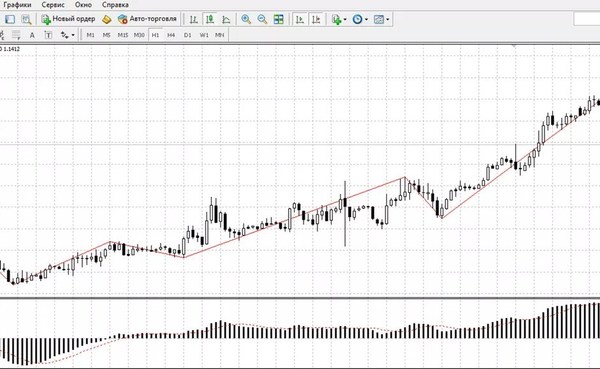This screenshot has height=369, width=600.
Task: Click the Новый ордер button
Action: coord(68,19)
